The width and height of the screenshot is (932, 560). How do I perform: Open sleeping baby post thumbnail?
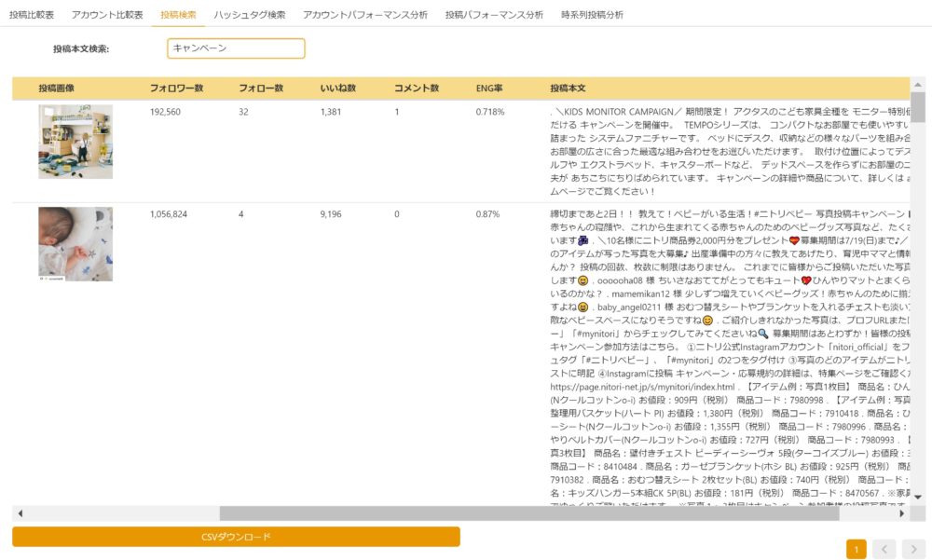(75, 244)
